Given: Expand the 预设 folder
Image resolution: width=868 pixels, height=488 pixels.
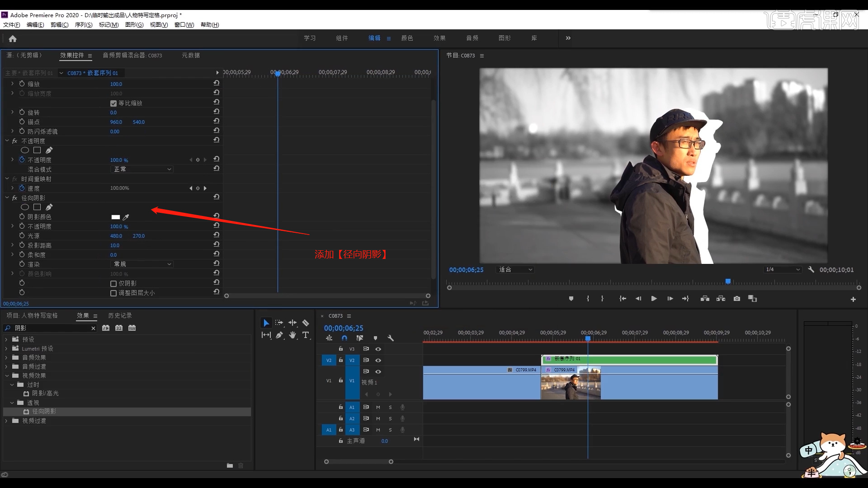Looking at the screenshot, I should [x=6, y=339].
